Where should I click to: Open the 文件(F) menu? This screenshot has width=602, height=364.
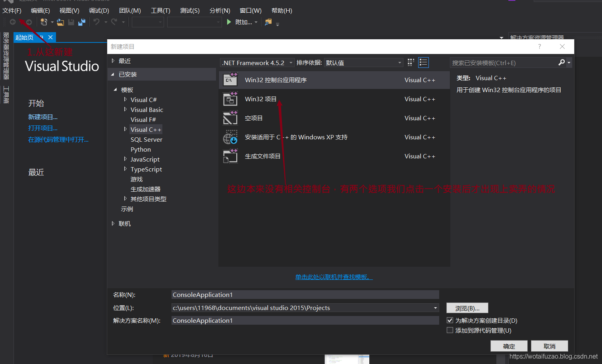click(12, 11)
